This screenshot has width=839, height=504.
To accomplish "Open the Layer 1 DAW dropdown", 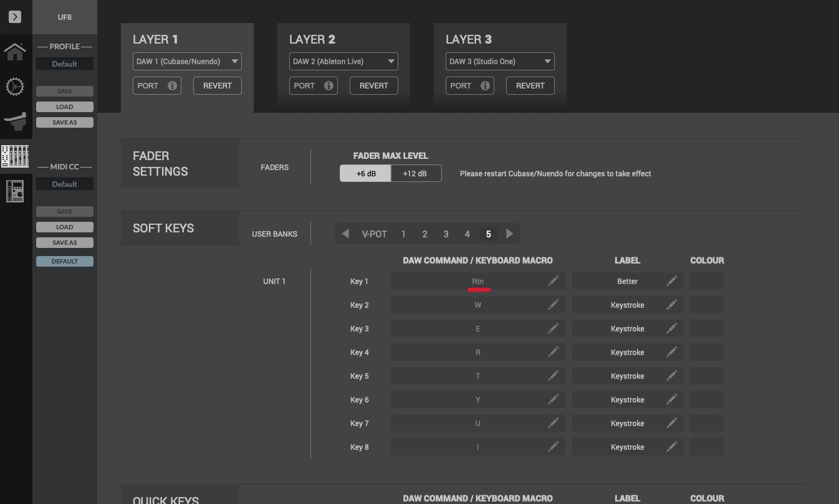I will 187,62.
